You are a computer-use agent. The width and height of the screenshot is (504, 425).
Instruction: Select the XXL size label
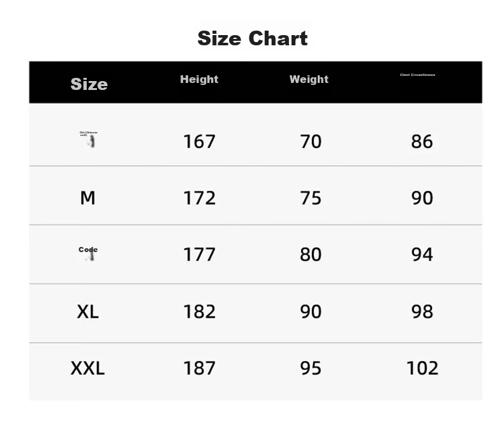(87, 368)
